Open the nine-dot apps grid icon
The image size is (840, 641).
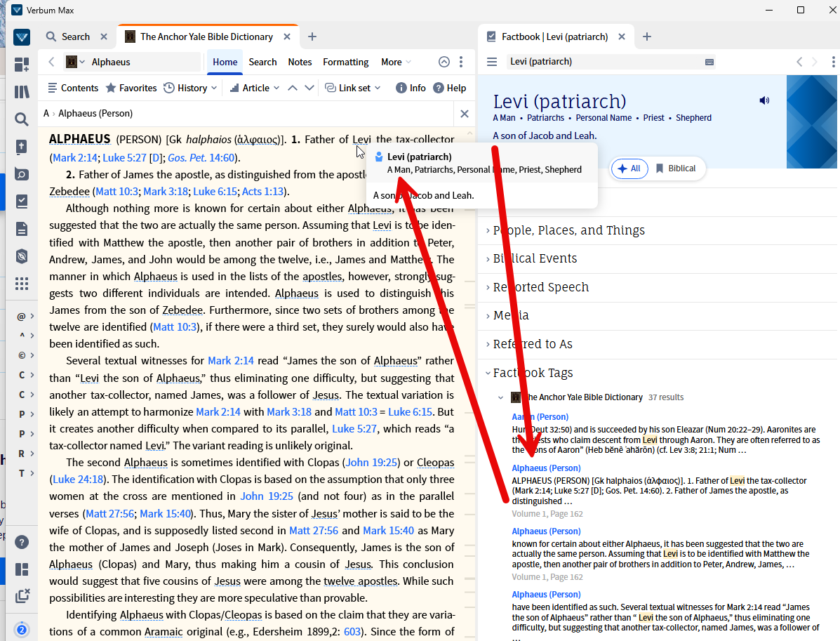click(x=22, y=284)
